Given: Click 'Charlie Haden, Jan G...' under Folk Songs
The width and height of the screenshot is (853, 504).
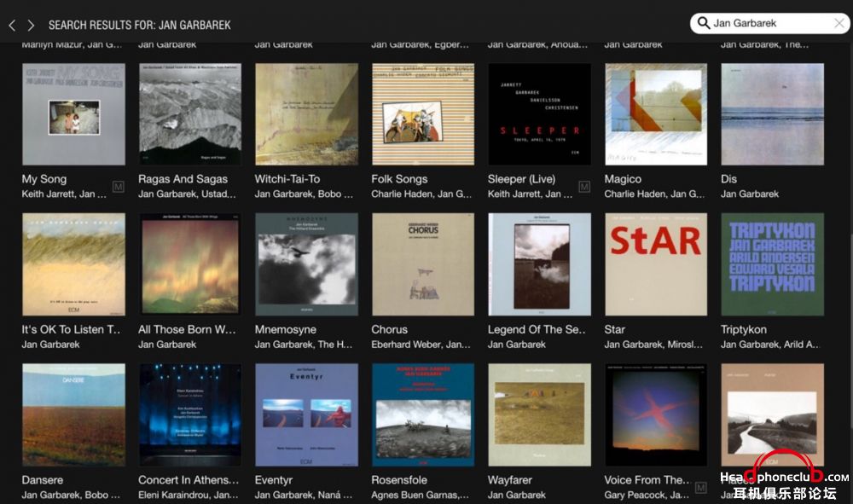Looking at the screenshot, I should [x=421, y=194].
